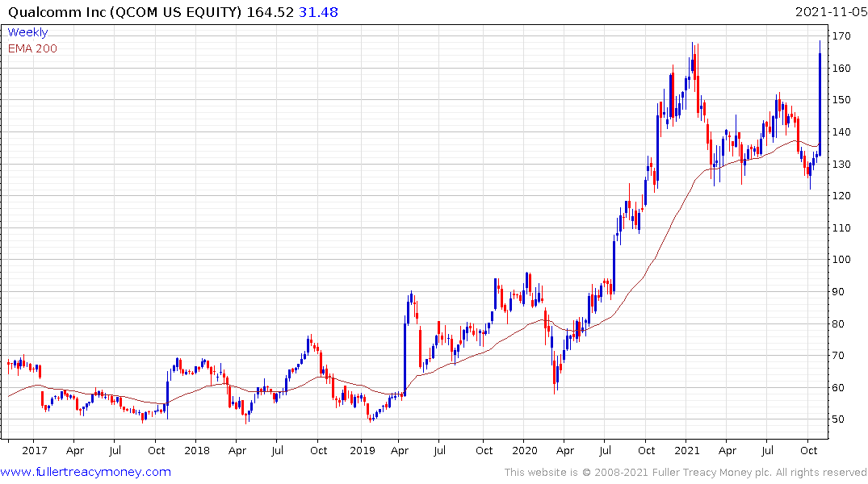Viewport: 868px width, 484px height.
Task: Click the Weekly interval label
Action: click(27, 32)
